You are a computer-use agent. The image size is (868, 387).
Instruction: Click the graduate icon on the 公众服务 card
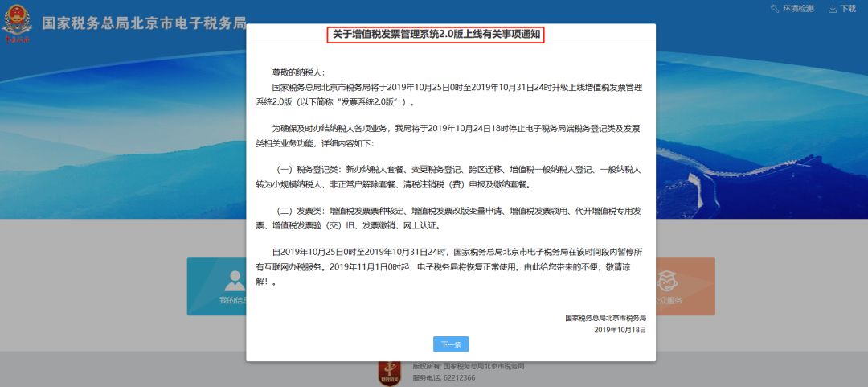coord(667,281)
